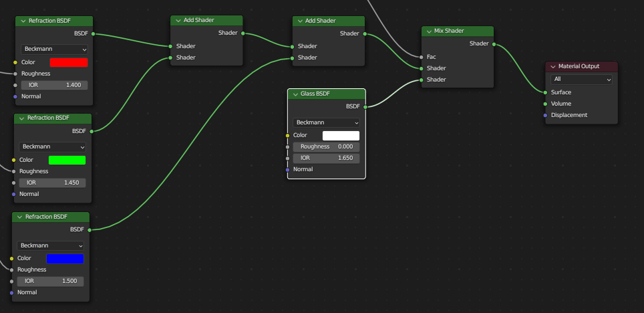This screenshot has height=313, width=644.
Task: Open the white color swatch in Glass BSDF
Action: (x=341, y=136)
